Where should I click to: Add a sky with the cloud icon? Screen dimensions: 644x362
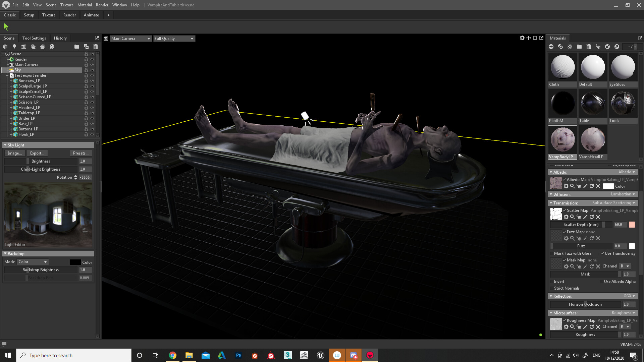click(x=33, y=47)
